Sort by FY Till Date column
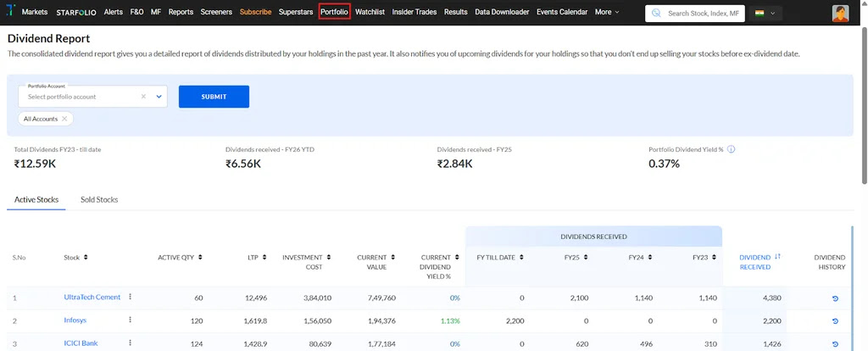This screenshot has height=351, width=868. pyautogui.click(x=521, y=258)
